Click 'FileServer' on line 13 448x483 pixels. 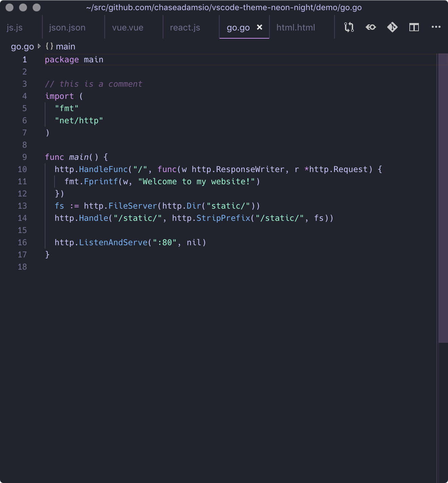click(x=133, y=206)
